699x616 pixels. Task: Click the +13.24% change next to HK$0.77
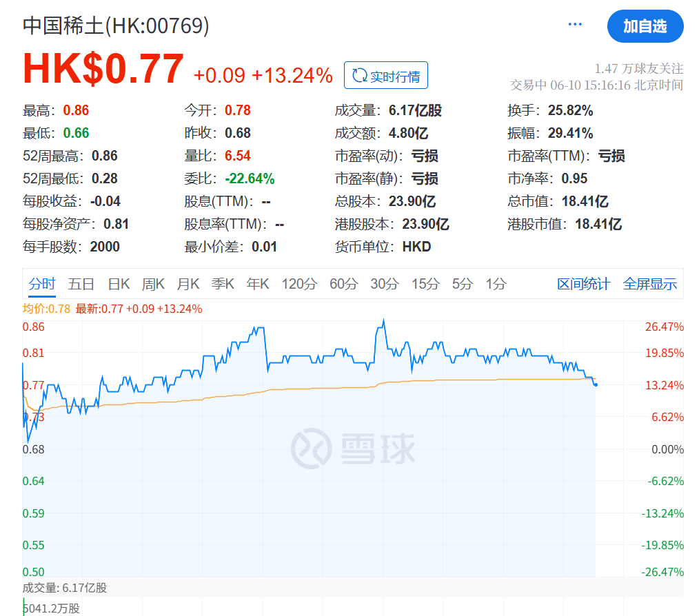pos(292,75)
